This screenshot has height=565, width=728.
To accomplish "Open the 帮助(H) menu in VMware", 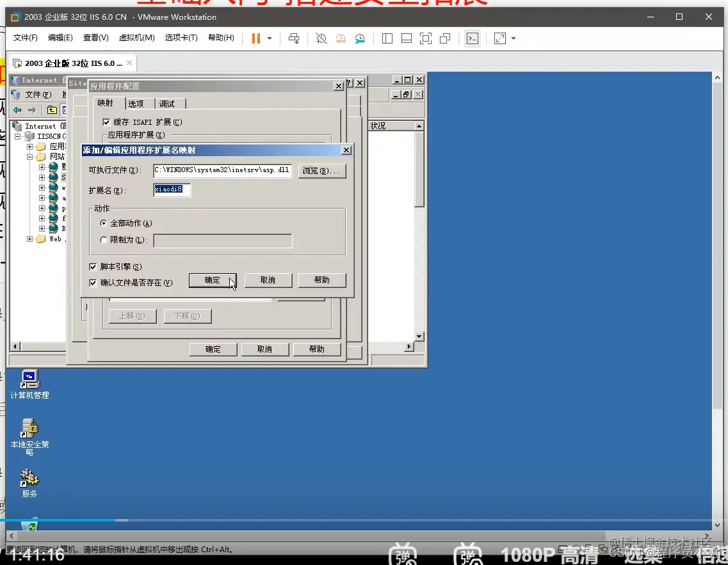I will point(221,38).
